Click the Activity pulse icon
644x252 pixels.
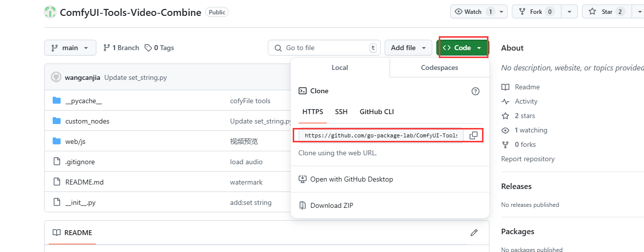[x=505, y=101]
